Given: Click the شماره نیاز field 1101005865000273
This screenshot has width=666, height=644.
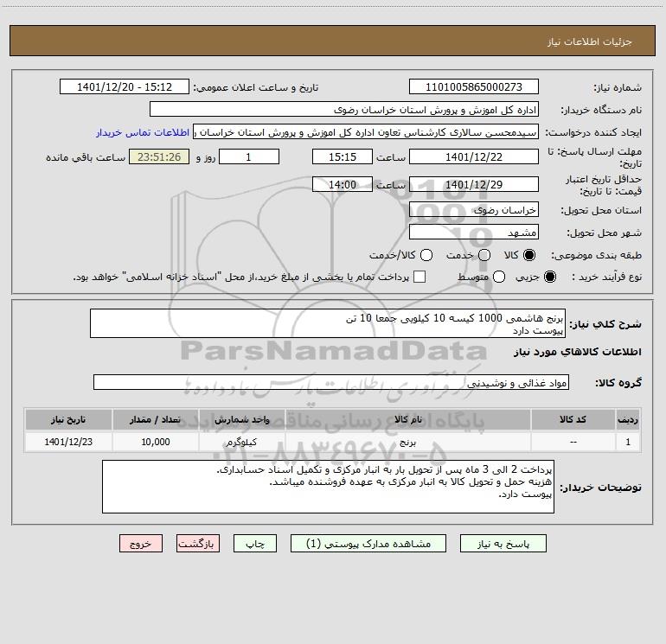Looking at the screenshot, I should [474, 87].
